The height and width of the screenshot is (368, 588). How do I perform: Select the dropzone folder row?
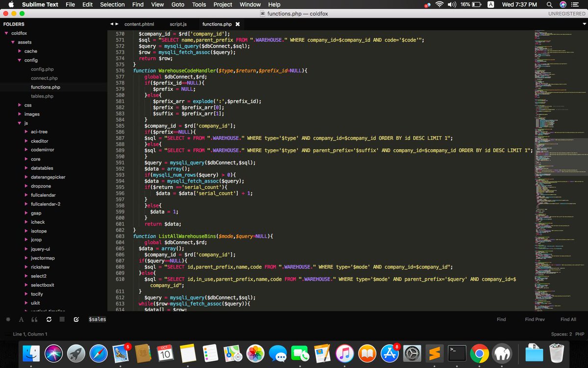click(53, 186)
